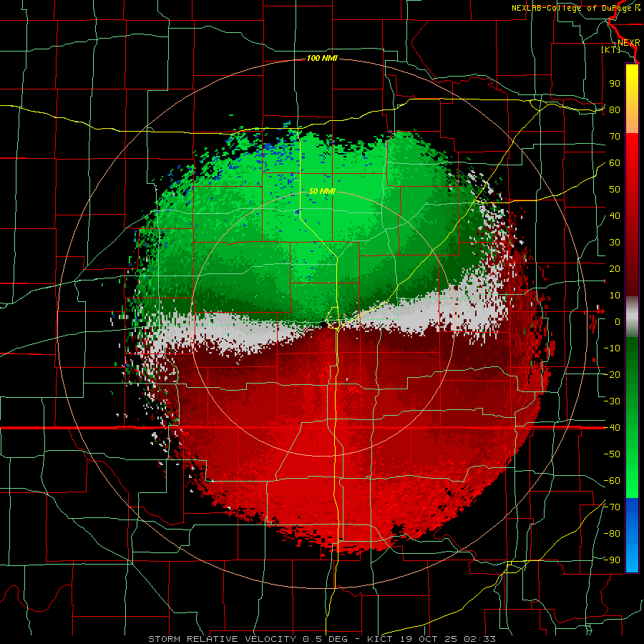644x644 pixels.
Task: Click the -70 value on the velocity scale
Action: coord(612,507)
